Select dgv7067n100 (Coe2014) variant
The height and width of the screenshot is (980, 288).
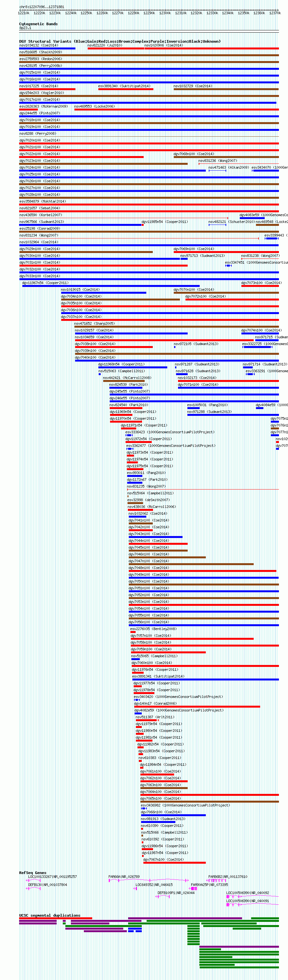click(163, 859)
